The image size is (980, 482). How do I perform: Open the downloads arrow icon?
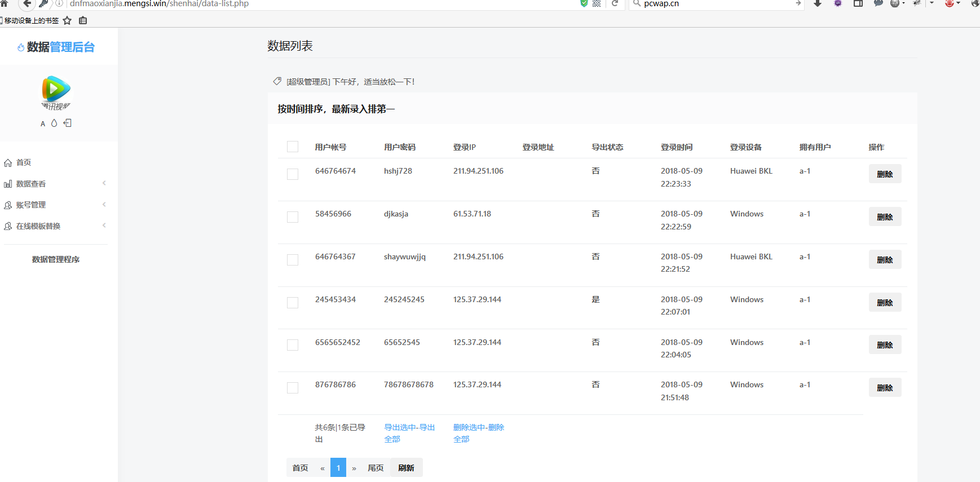[x=818, y=3]
